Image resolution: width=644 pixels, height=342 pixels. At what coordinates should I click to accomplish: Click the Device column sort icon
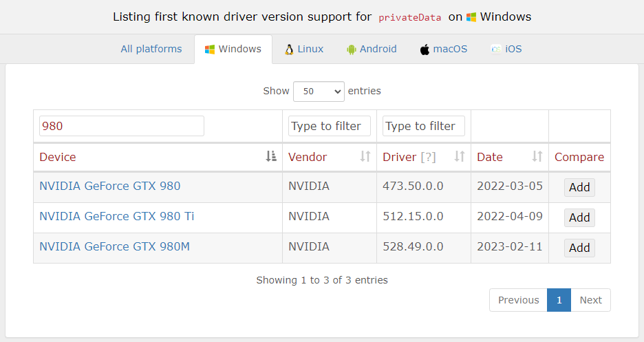point(270,156)
